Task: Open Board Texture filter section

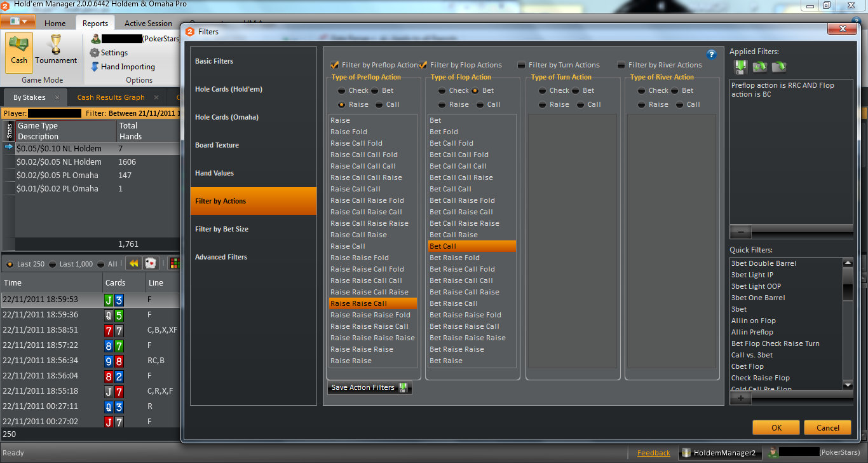Action: tap(253, 145)
